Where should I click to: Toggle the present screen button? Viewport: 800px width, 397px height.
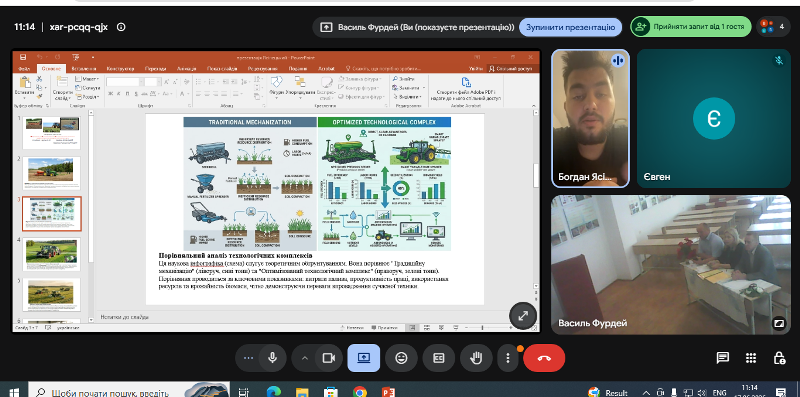[364, 358]
